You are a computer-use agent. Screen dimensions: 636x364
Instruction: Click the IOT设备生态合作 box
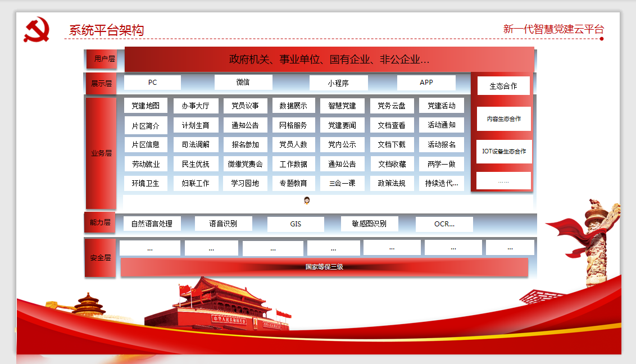pyautogui.click(x=504, y=152)
